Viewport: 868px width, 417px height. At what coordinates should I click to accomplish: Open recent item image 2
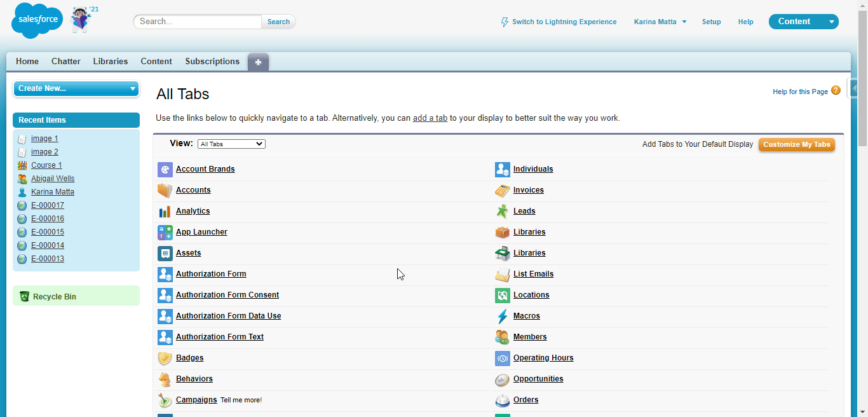(x=44, y=152)
